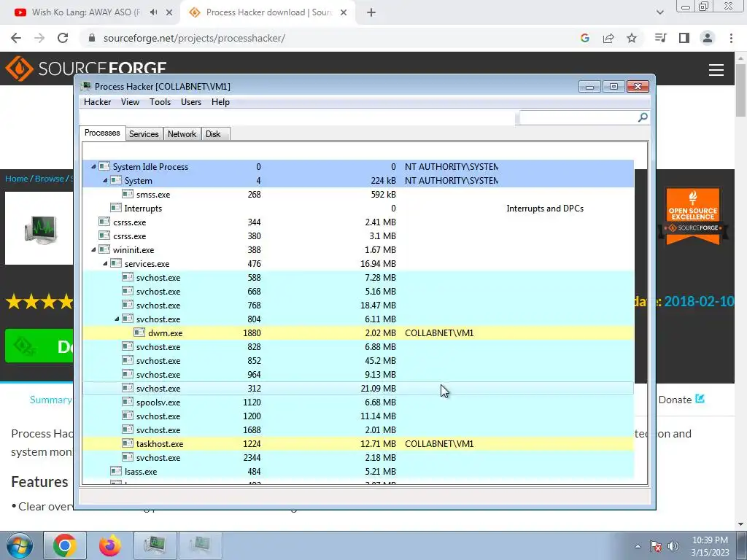Open the Tools menu
Image resolution: width=747 pixels, height=560 pixels.
160,102
